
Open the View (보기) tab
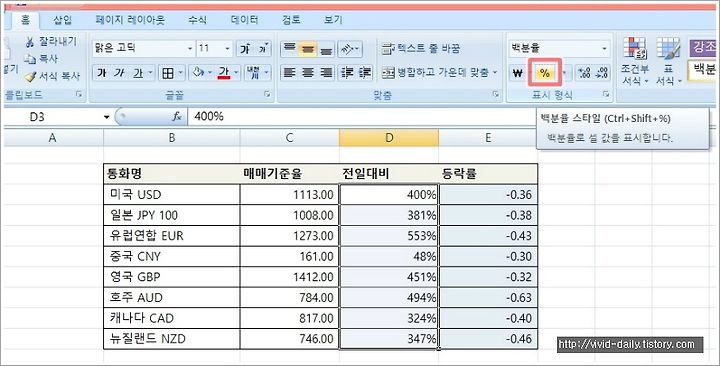(333, 20)
